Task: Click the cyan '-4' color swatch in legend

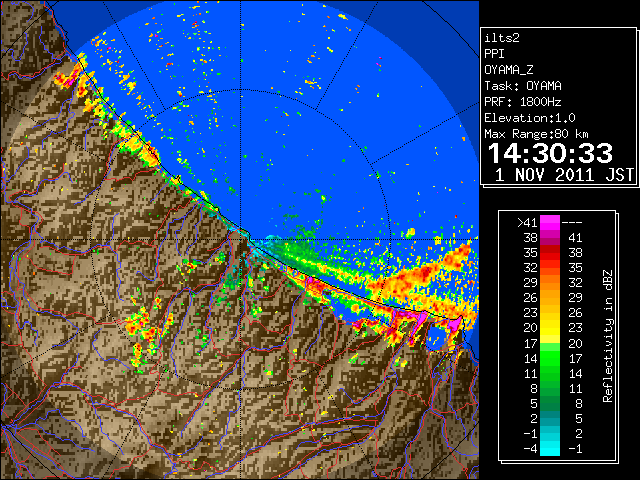Action: point(550,448)
